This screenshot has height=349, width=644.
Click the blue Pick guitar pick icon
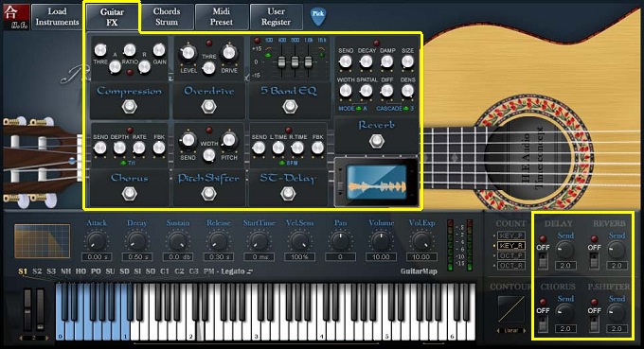(x=318, y=15)
